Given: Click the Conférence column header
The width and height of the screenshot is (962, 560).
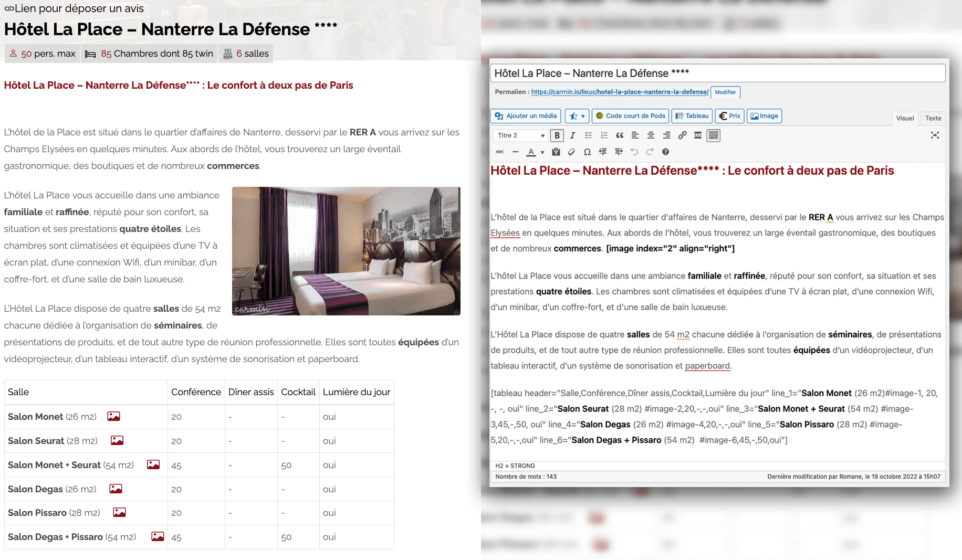Looking at the screenshot, I should pyautogui.click(x=196, y=392).
